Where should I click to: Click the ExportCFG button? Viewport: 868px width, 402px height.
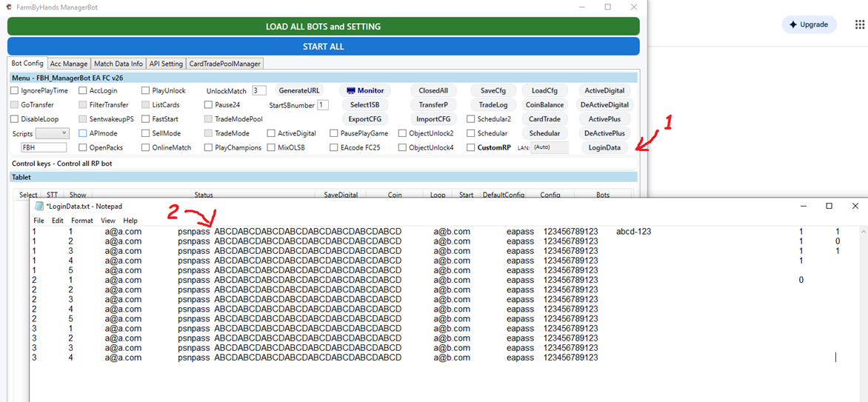365,118
